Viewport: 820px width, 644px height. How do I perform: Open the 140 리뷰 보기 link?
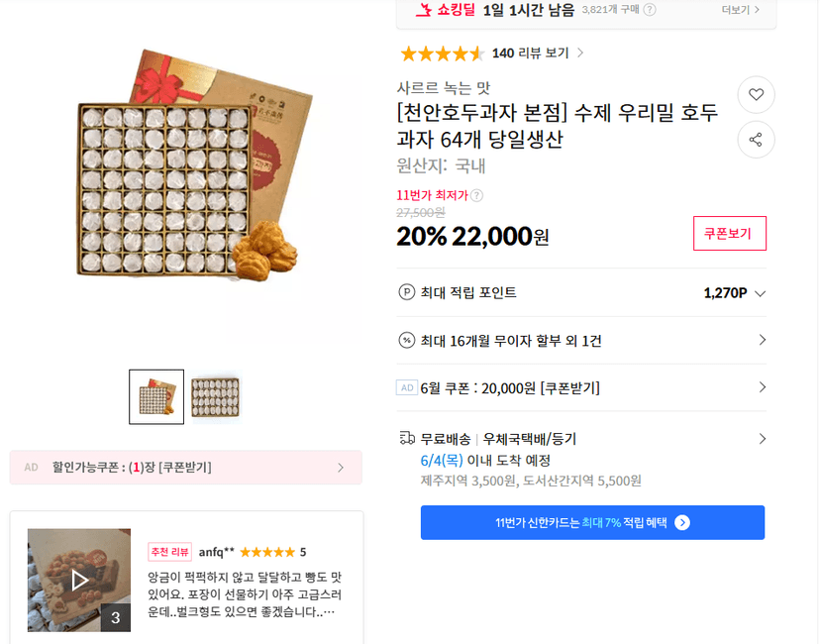[x=538, y=53]
